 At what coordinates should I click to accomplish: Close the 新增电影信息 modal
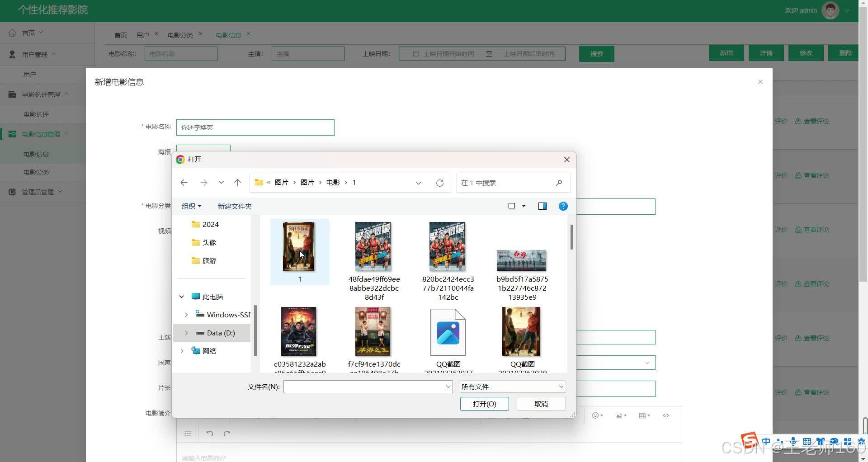pyautogui.click(x=760, y=82)
